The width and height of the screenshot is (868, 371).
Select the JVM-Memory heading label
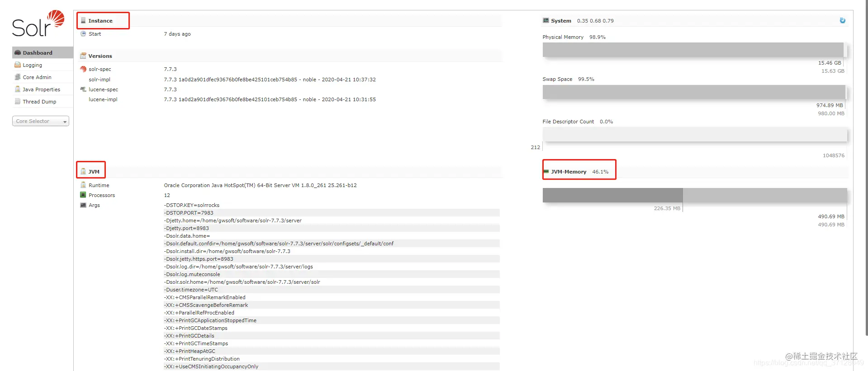(569, 172)
